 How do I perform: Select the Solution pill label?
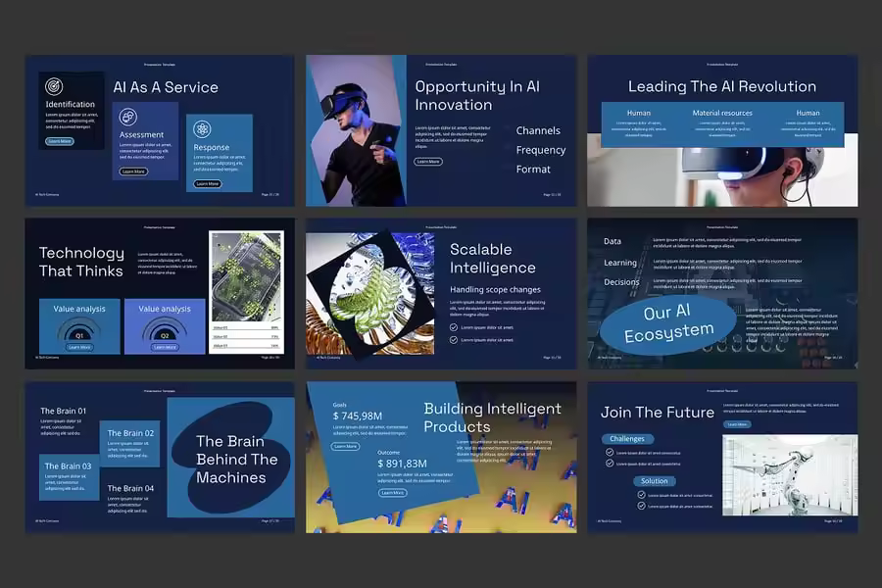(654, 481)
